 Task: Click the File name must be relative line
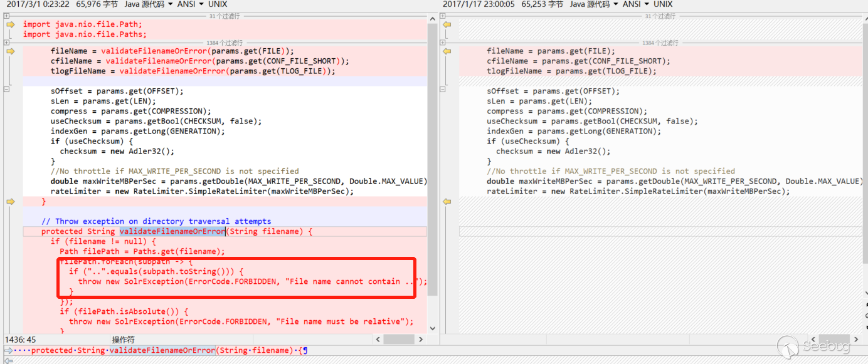[x=241, y=321]
